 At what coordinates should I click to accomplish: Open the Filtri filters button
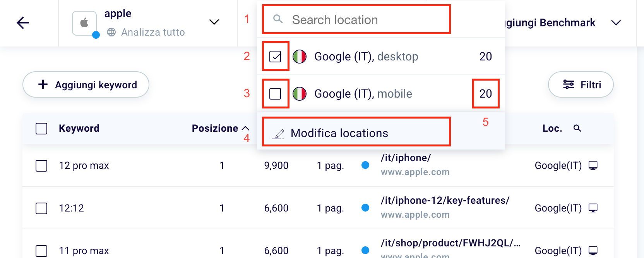[581, 84]
